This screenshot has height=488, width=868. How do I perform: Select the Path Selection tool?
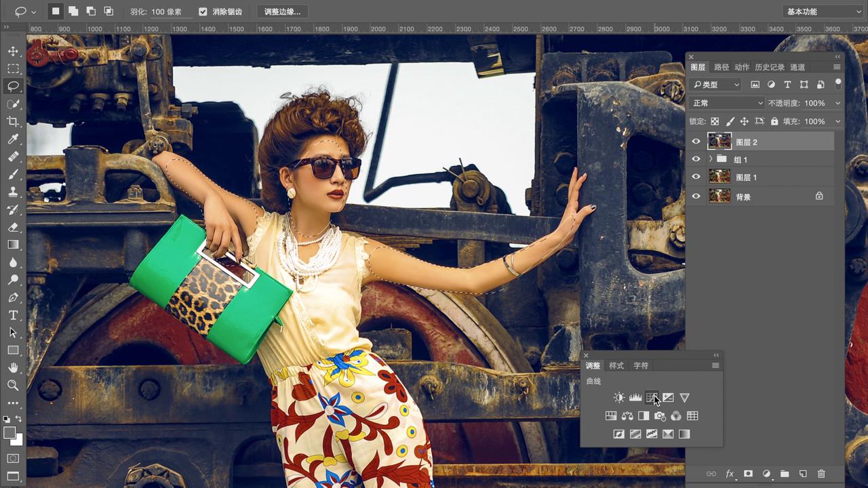pos(13,333)
